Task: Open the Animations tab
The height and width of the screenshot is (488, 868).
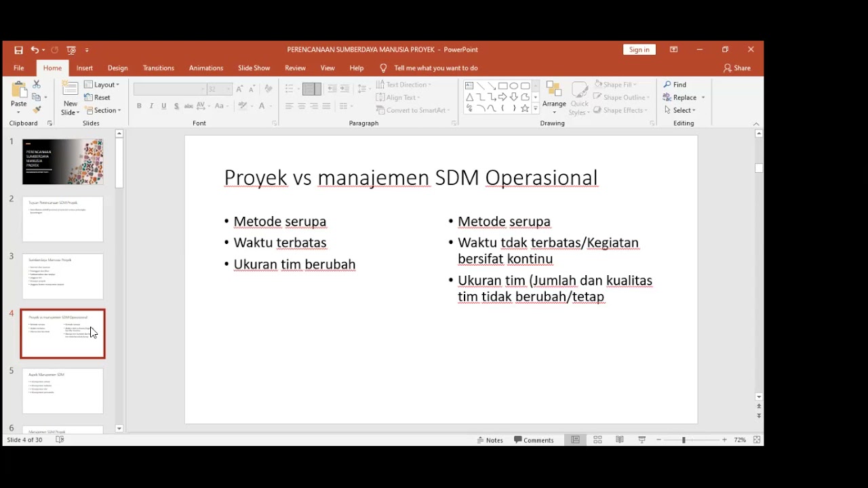Action: click(x=206, y=68)
